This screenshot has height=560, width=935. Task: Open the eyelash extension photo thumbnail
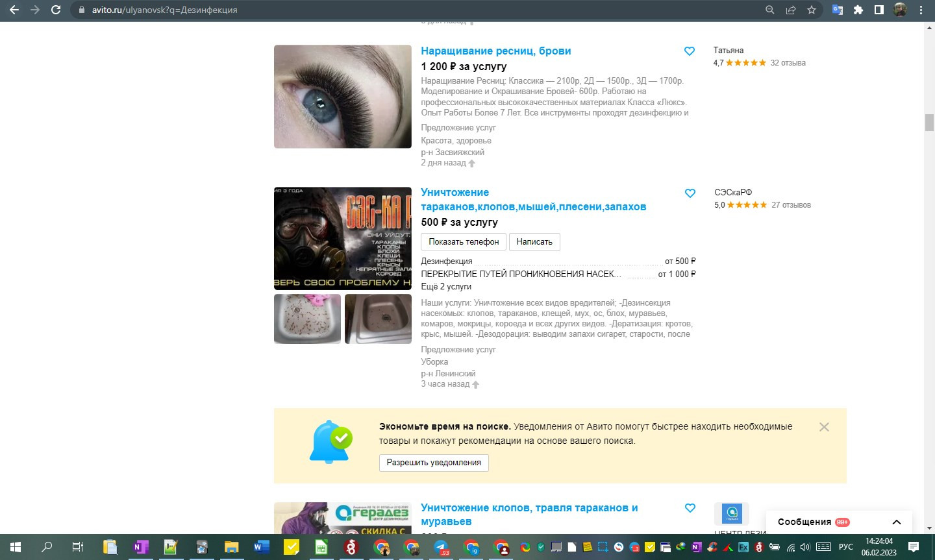(343, 96)
